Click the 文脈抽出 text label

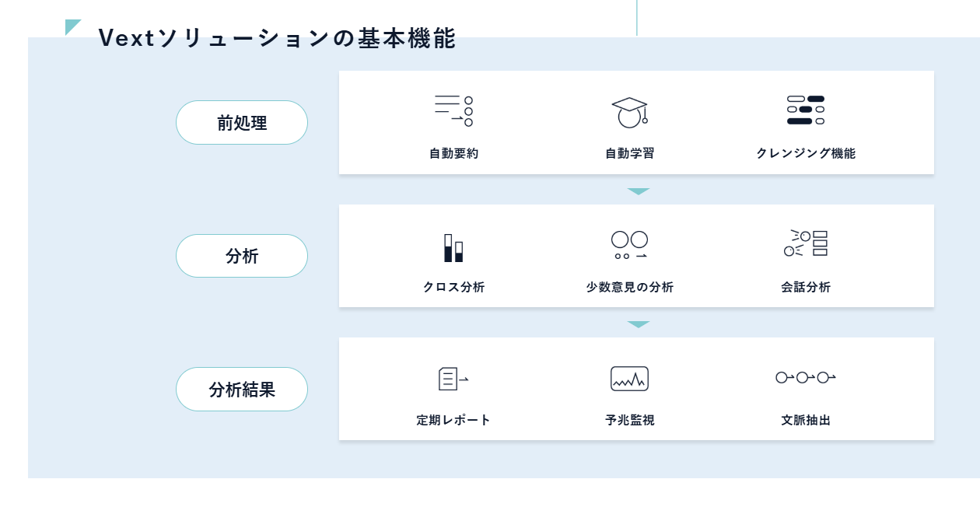[806, 421]
